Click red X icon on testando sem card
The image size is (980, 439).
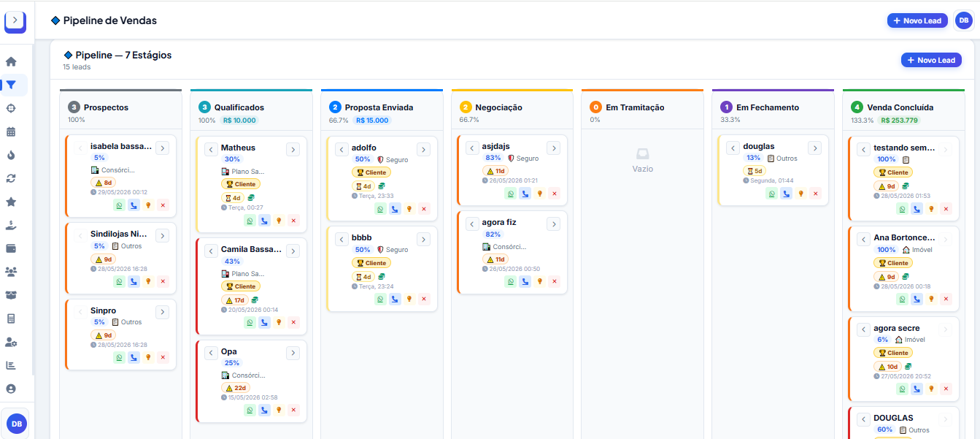(x=946, y=209)
